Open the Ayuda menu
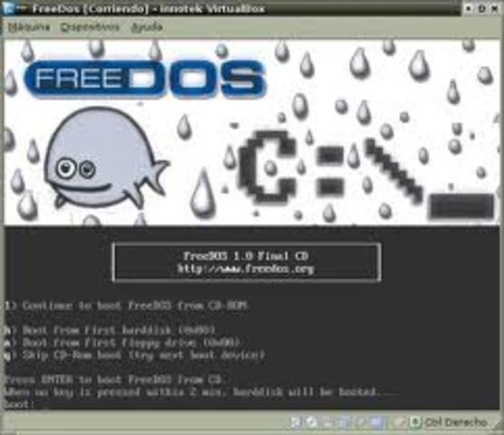 [x=147, y=27]
